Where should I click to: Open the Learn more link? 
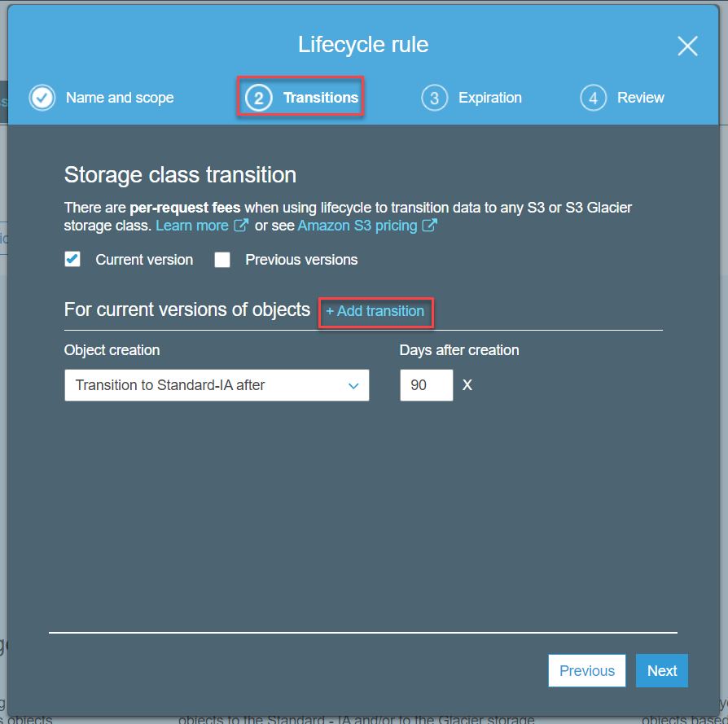(x=192, y=226)
